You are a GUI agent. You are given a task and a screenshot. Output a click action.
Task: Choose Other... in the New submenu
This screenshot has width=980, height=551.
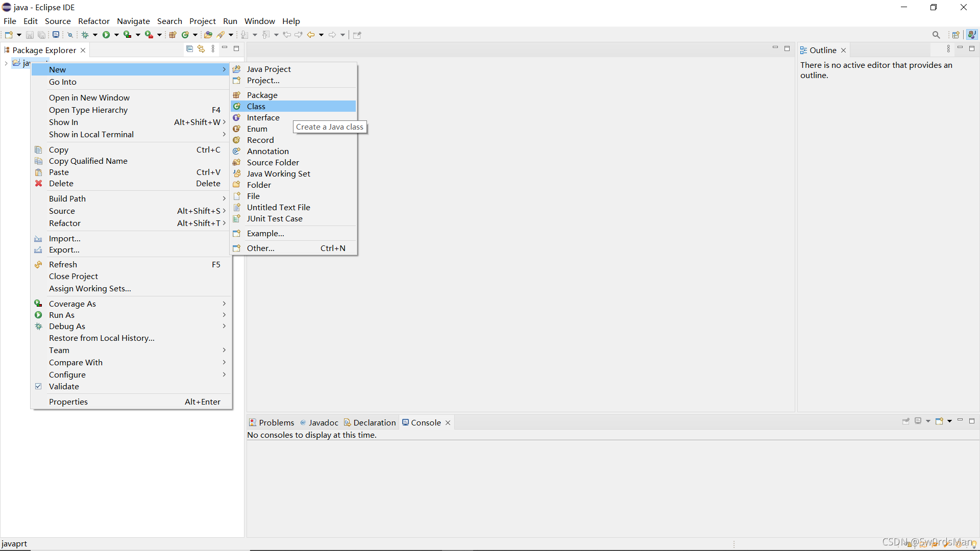point(293,248)
